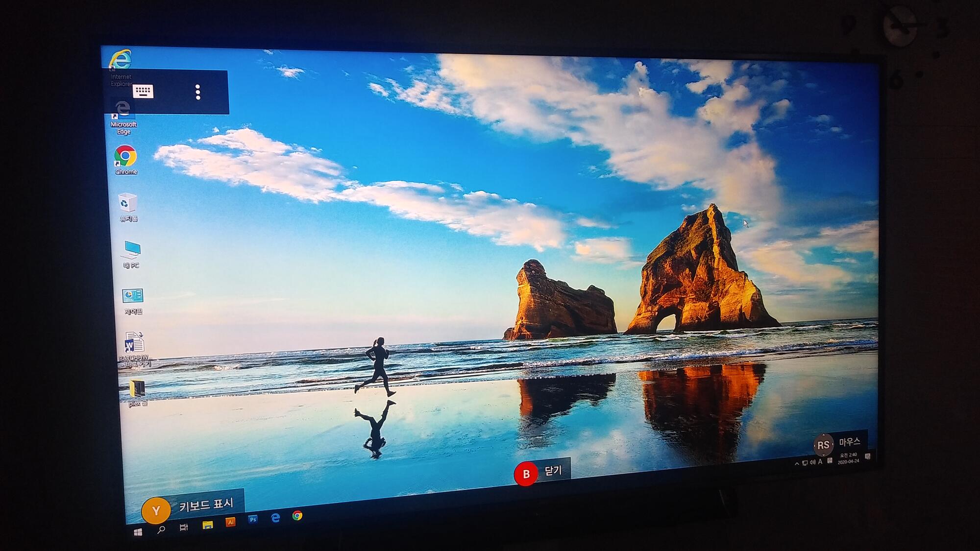Expand hidden system tray icons chevron
This screenshot has height=551, width=980.
(797, 463)
